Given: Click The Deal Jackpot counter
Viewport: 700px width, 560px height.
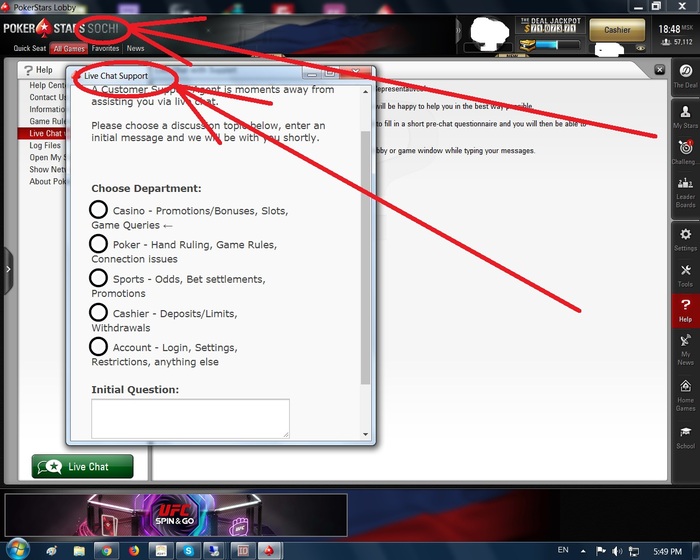Looking at the screenshot, I should (550, 25).
